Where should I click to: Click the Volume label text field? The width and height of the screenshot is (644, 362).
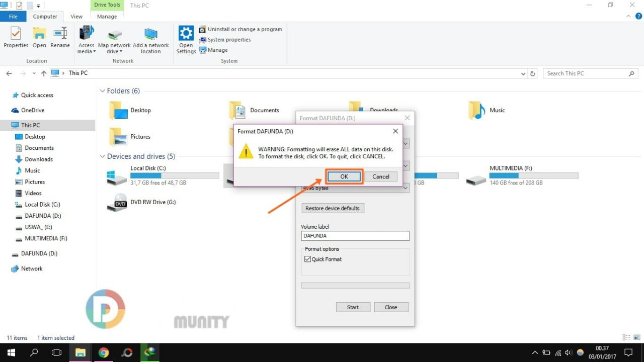[x=355, y=236]
